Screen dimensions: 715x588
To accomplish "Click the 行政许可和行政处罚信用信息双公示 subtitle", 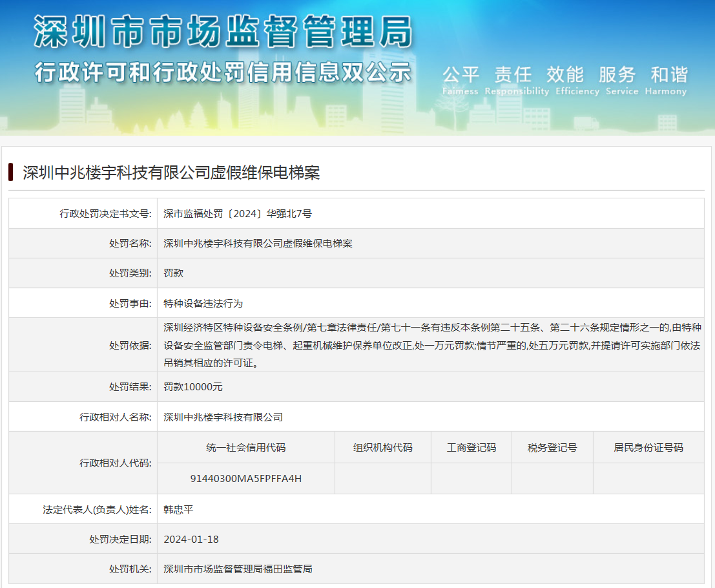I will click(223, 72).
